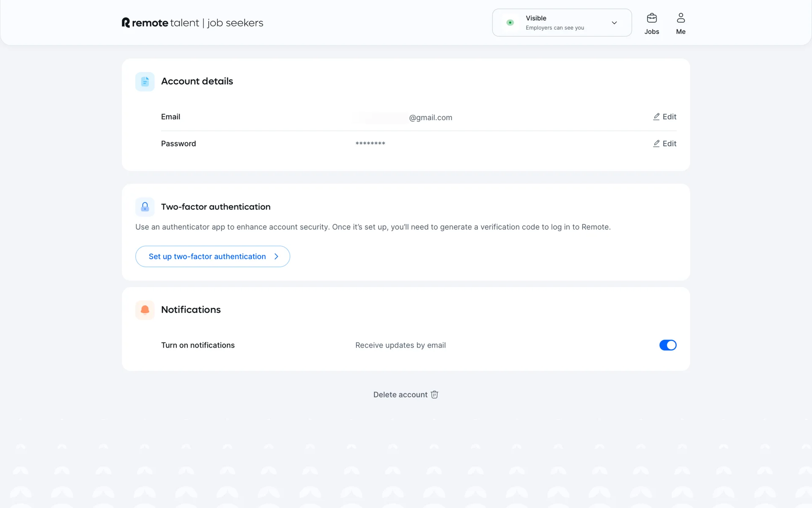Screen dimensions: 812x508
Task: Click the two-factor authentication lock icon
Action: tap(145, 207)
